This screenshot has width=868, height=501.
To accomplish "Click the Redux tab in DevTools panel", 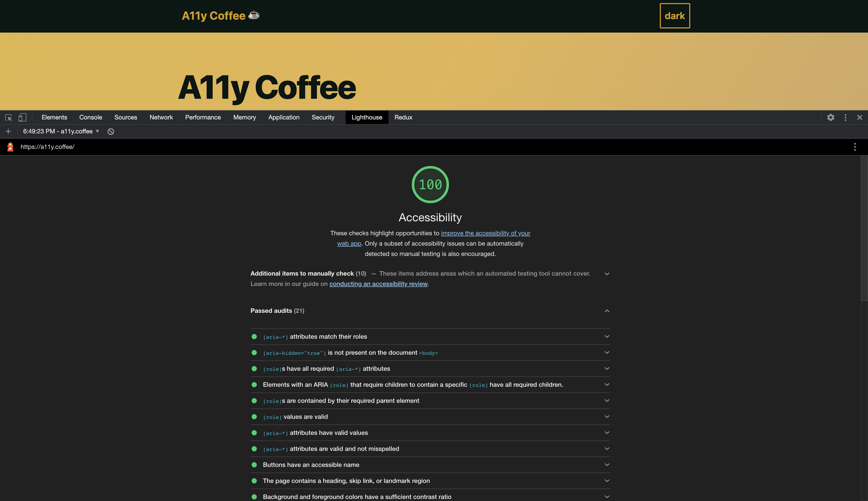I will (x=403, y=117).
